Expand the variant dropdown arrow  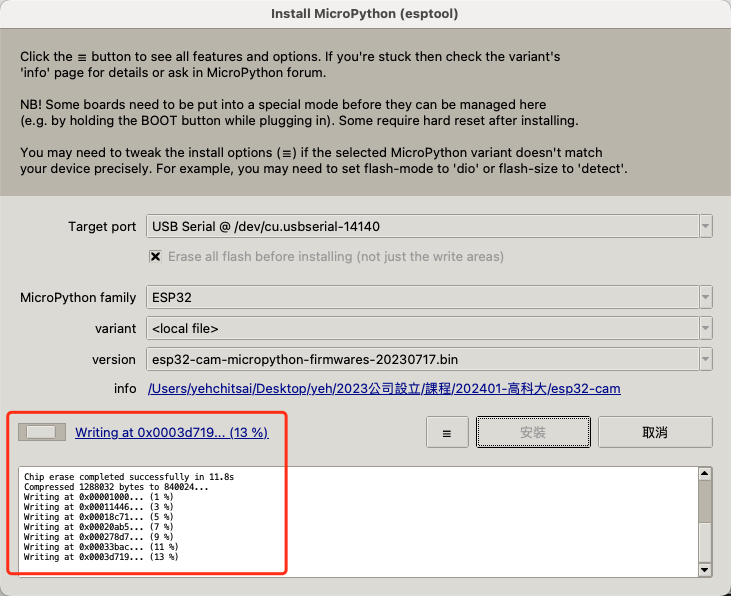click(705, 328)
